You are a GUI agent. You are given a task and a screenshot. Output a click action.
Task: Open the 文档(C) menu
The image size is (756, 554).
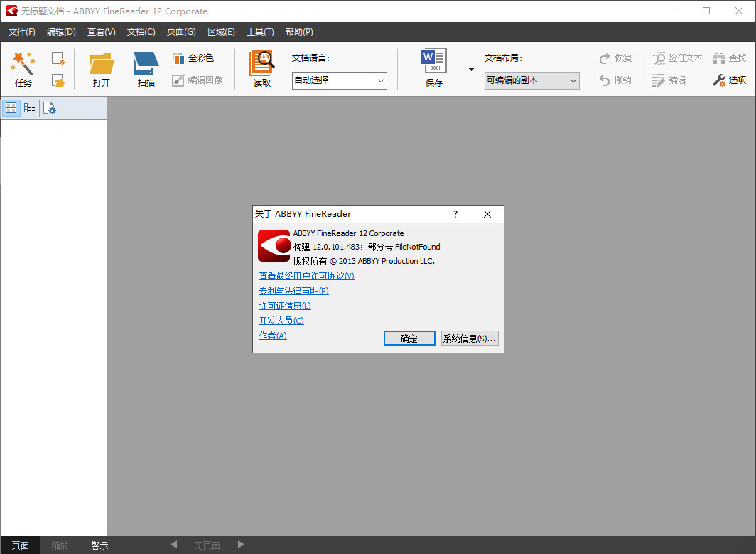click(x=141, y=32)
